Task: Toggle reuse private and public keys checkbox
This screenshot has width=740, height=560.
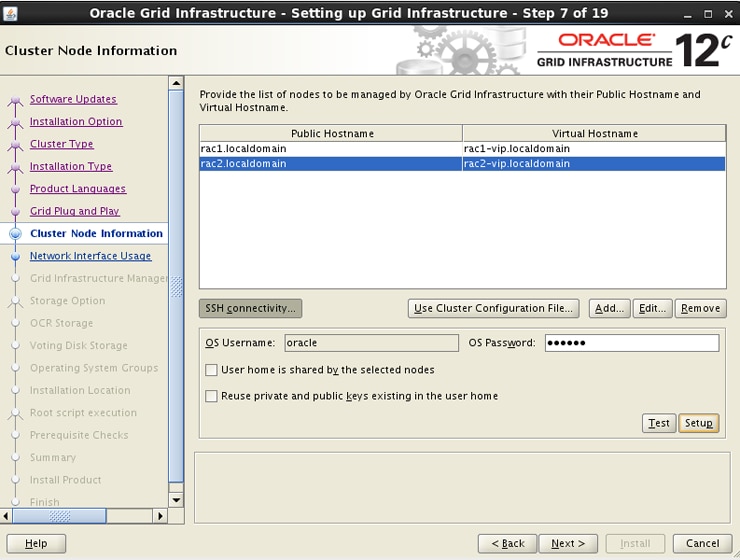Action: click(211, 396)
